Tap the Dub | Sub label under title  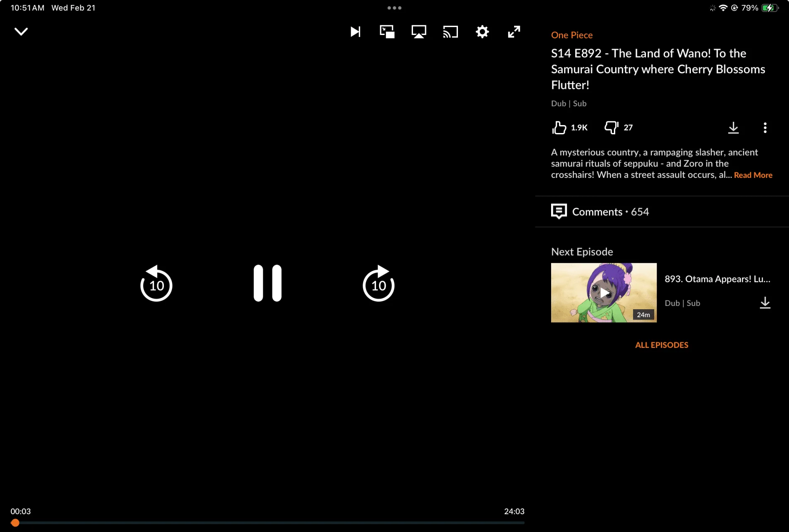click(x=569, y=103)
